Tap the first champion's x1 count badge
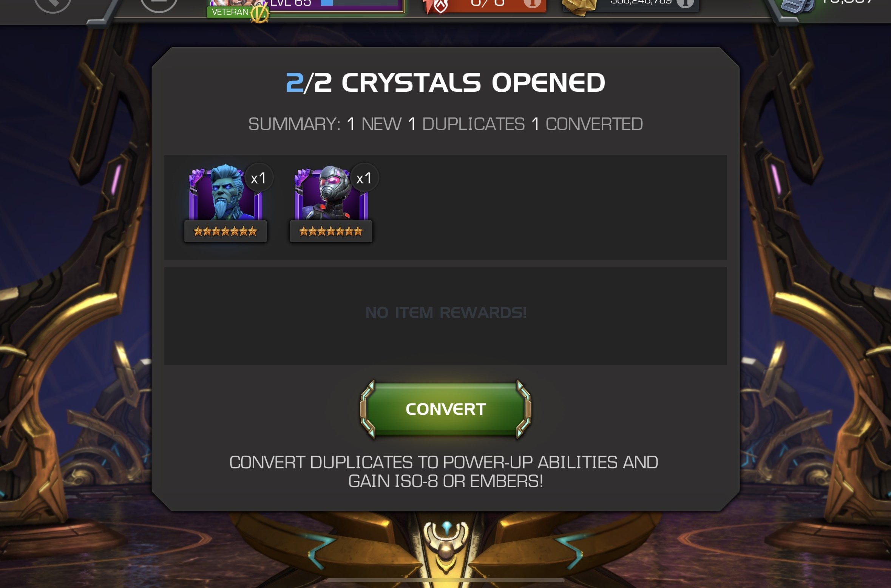Image resolution: width=891 pixels, height=588 pixels. [x=259, y=178]
